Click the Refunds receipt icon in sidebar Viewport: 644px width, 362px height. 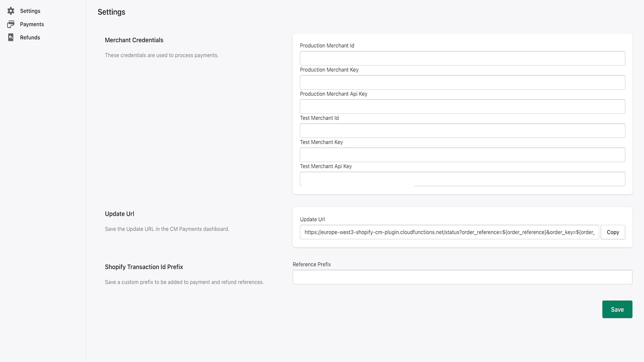(x=11, y=37)
